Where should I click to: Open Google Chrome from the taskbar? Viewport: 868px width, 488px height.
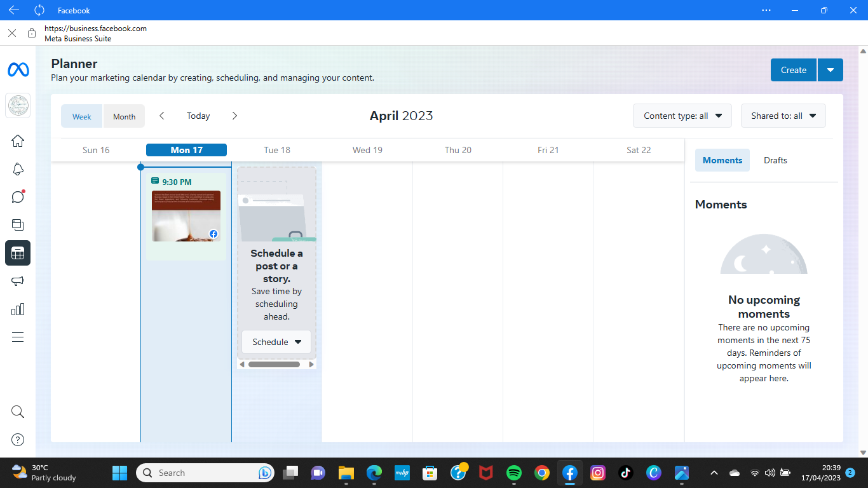coord(542,473)
